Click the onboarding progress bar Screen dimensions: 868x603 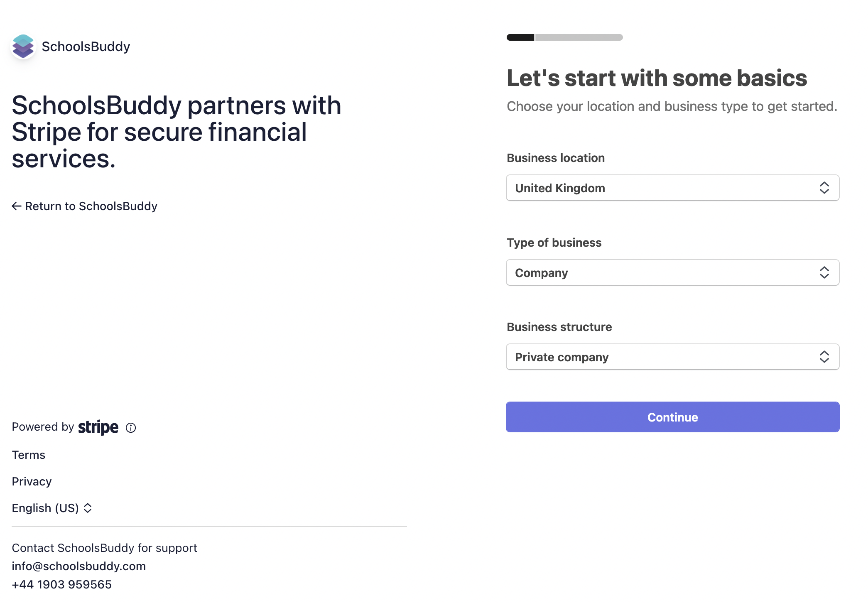pyautogui.click(x=565, y=37)
